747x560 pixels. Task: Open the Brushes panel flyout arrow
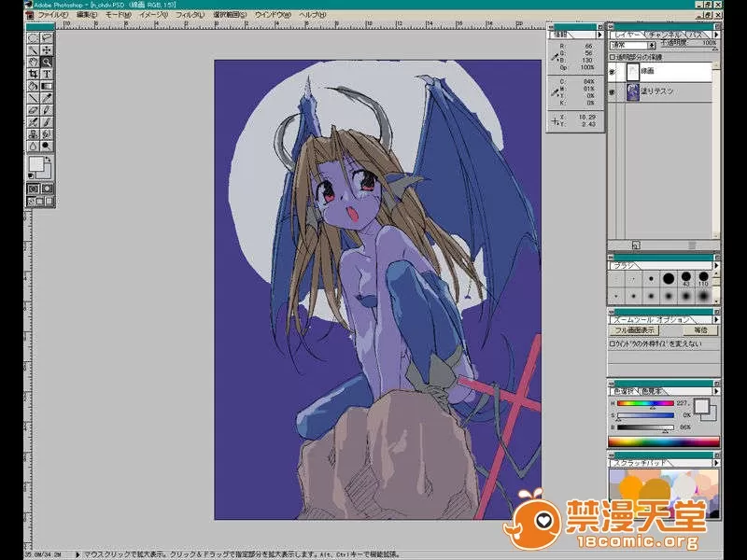coord(714,265)
